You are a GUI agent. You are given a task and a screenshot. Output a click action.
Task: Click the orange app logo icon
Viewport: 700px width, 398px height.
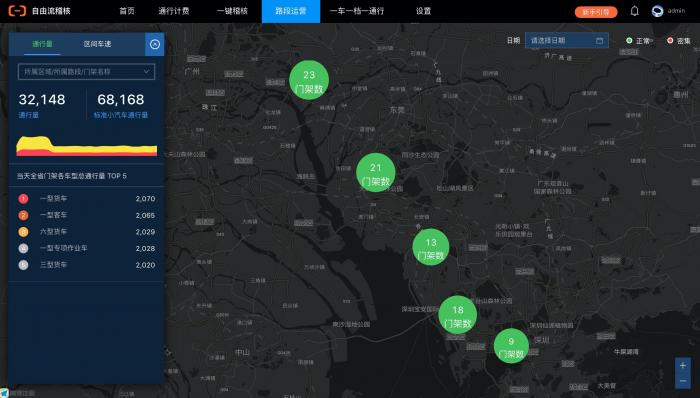click(x=17, y=11)
